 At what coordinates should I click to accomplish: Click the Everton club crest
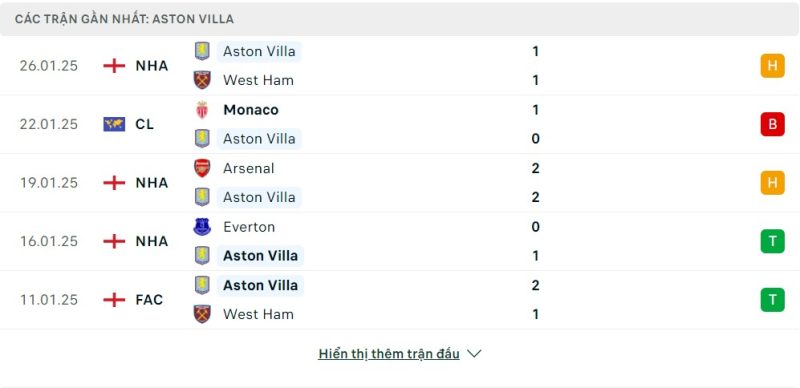pos(202,227)
